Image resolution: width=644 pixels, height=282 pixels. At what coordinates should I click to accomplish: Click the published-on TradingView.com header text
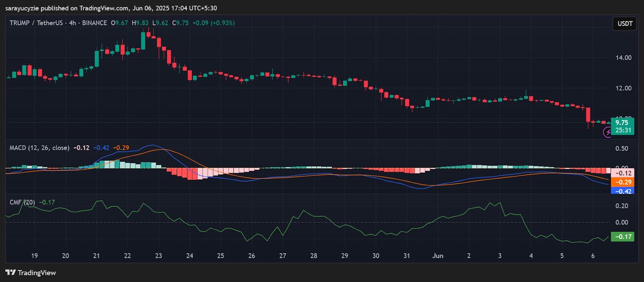[x=111, y=8]
